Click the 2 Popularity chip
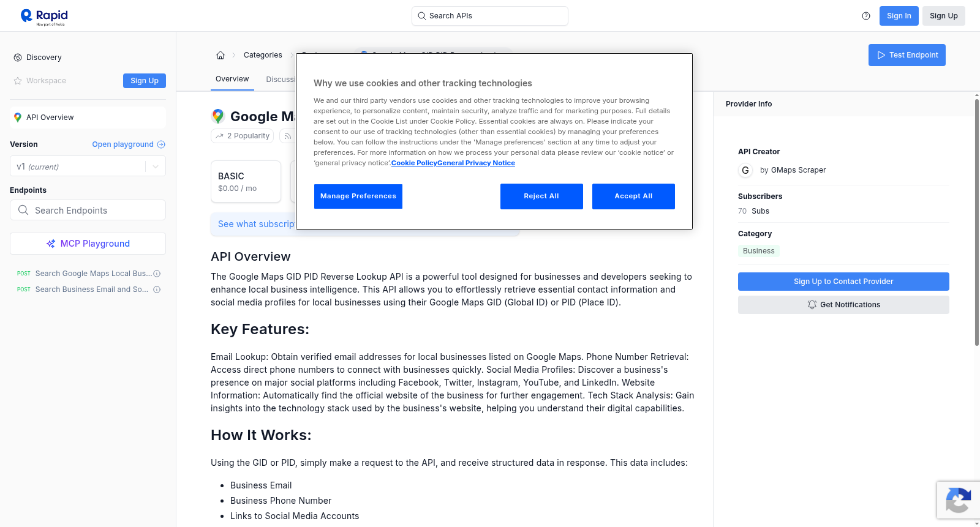Image resolution: width=980 pixels, height=527 pixels. tap(243, 136)
